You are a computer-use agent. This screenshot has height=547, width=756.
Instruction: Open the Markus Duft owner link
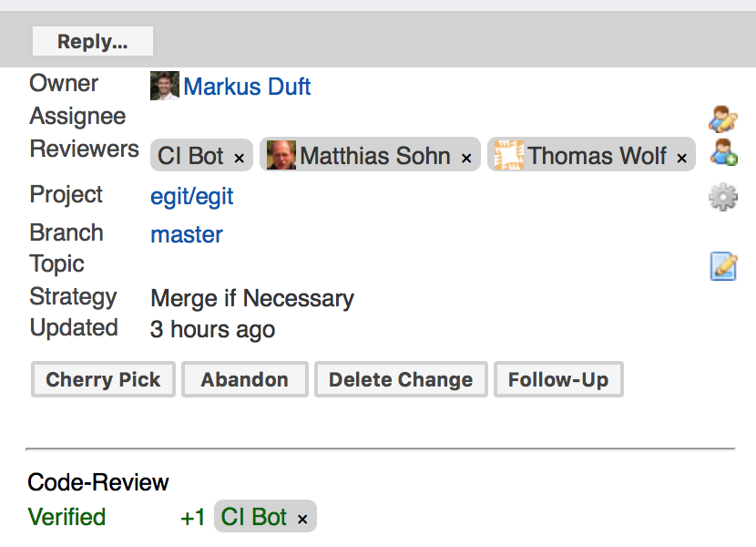pyautogui.click(x=247, y=87)
